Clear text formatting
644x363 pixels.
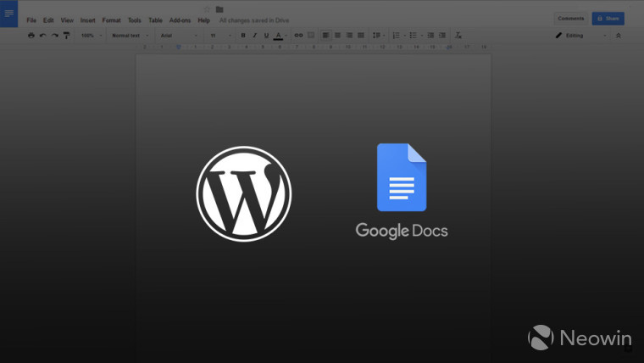coord(458,36)
